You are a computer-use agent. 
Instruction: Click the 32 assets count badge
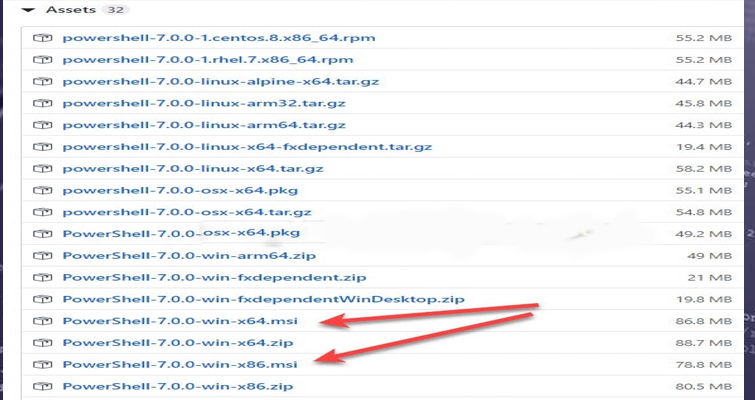pos(115,10)
